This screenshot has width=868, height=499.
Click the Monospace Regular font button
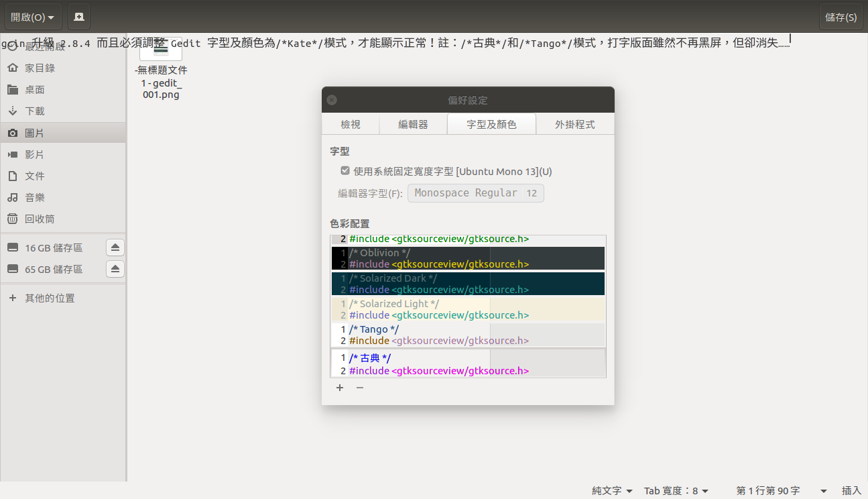tap(476, 193)
